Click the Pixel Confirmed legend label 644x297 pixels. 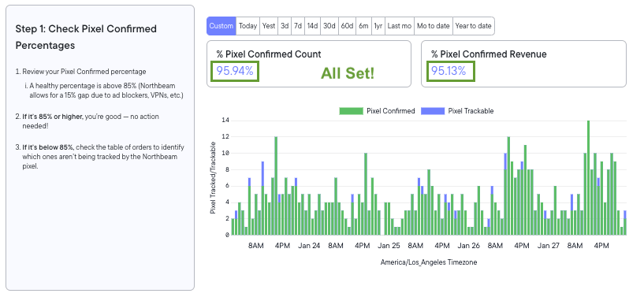pos(391,111)
